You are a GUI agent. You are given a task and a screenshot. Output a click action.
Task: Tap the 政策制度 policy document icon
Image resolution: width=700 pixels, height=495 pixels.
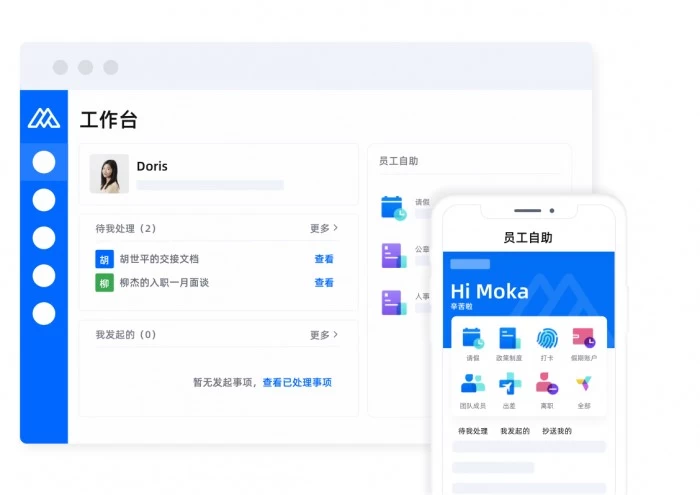click(x=510, y=339)
